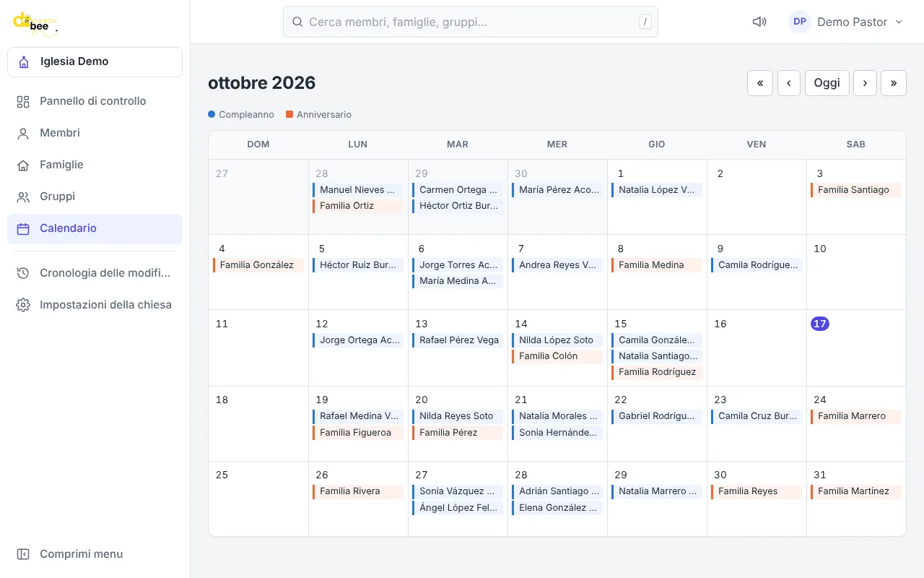Open Familia Martínez anniversary
924x578 pixels.
click(856, 491)
